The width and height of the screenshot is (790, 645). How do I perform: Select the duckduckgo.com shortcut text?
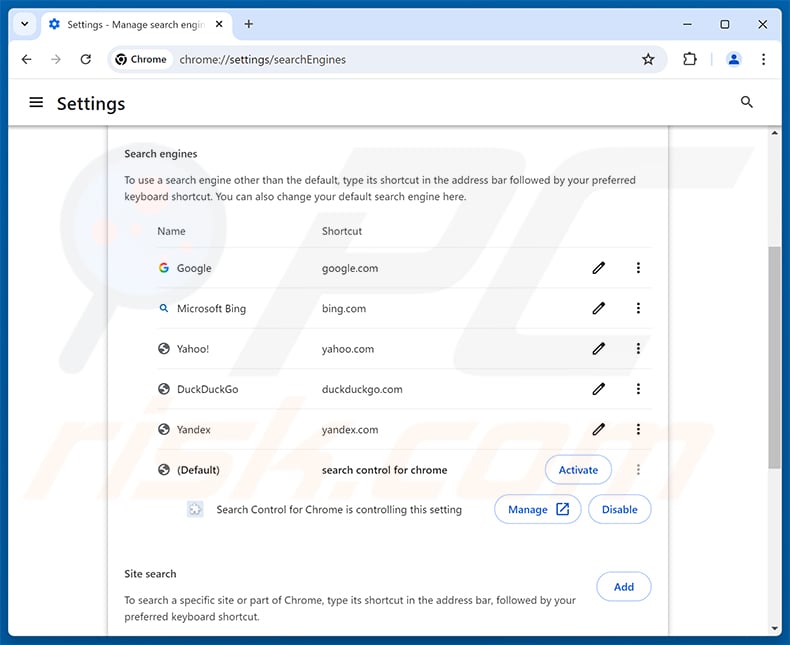pyautogui.click(x=362, y=390)
